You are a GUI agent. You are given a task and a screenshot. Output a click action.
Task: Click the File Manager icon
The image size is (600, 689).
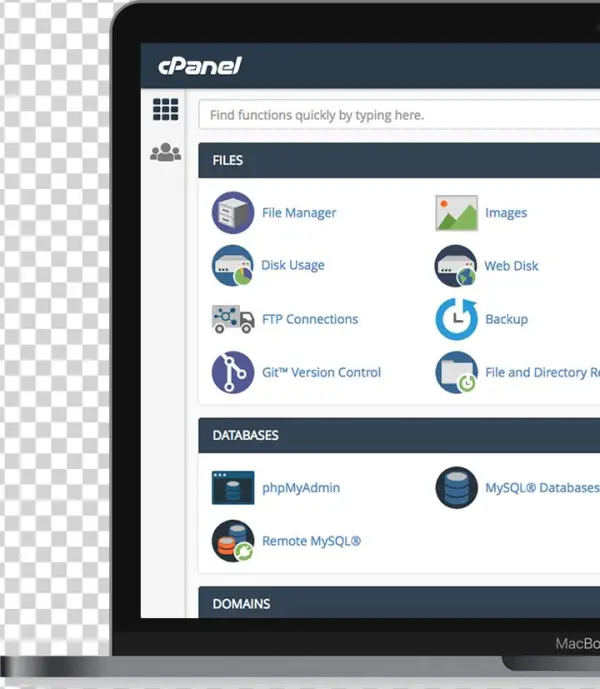tap(233, 213)
